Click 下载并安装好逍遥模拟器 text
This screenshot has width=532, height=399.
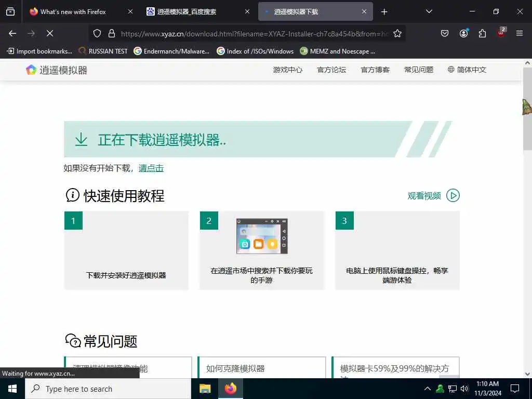126,275
